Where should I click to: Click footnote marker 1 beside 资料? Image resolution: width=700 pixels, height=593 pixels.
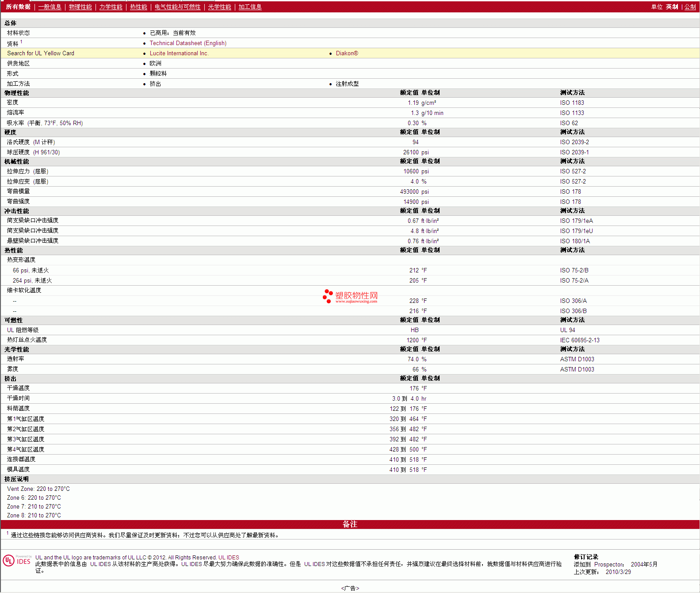21,42
